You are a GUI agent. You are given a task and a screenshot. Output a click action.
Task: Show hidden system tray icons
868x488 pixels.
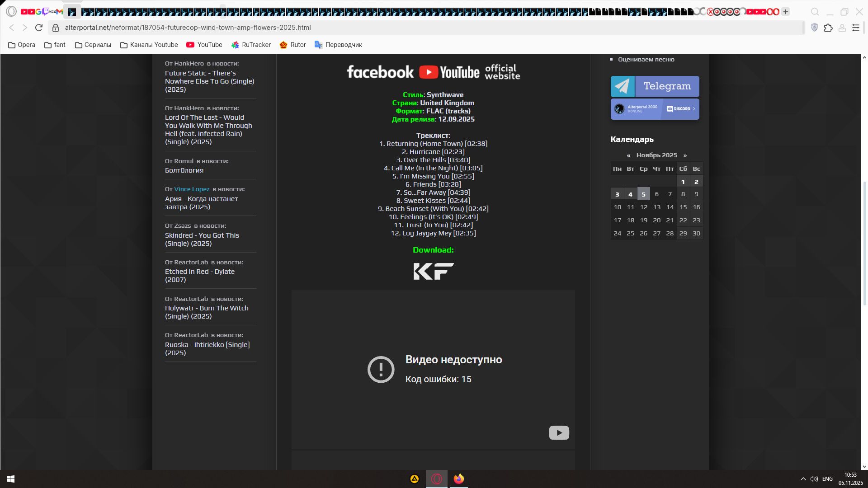tap(803, 479)
